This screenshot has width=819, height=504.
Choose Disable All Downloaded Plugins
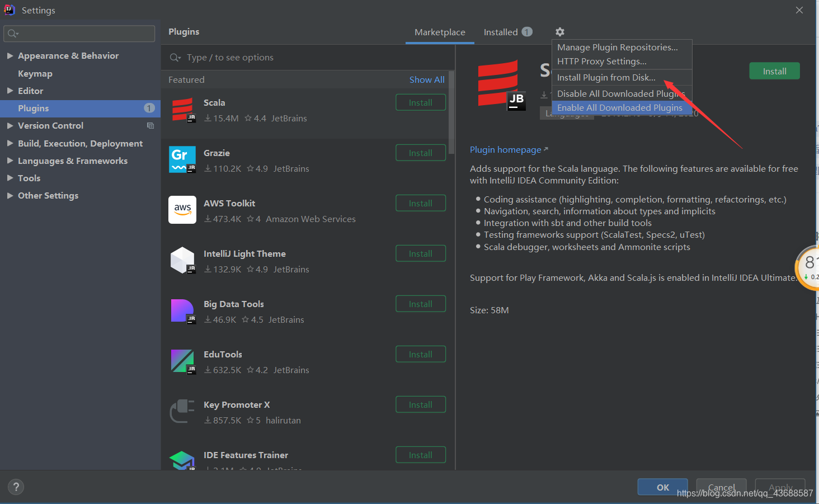(622, 94)
